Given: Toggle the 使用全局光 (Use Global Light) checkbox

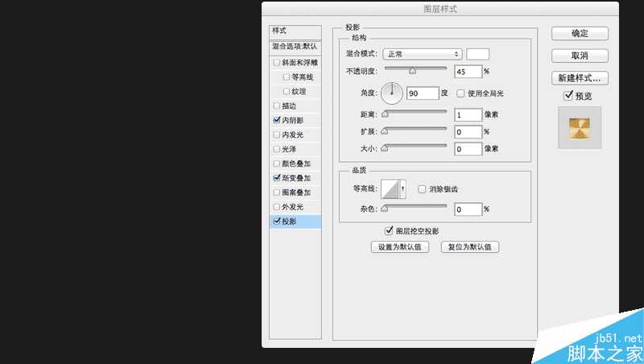Looking at the screenshot, I should 460,93.
